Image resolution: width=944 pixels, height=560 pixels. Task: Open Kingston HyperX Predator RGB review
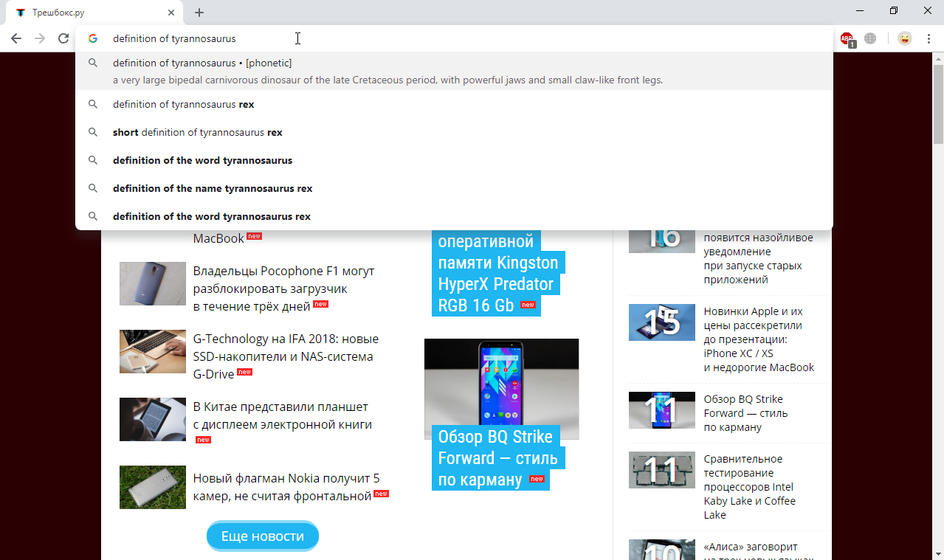pos(498,273)
